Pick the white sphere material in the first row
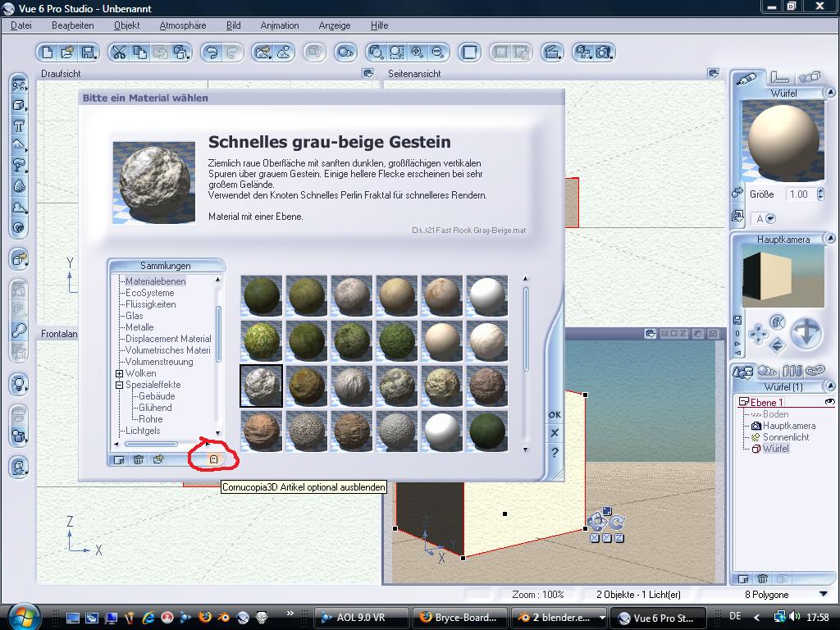840x630 pixels. coord(487,295)
